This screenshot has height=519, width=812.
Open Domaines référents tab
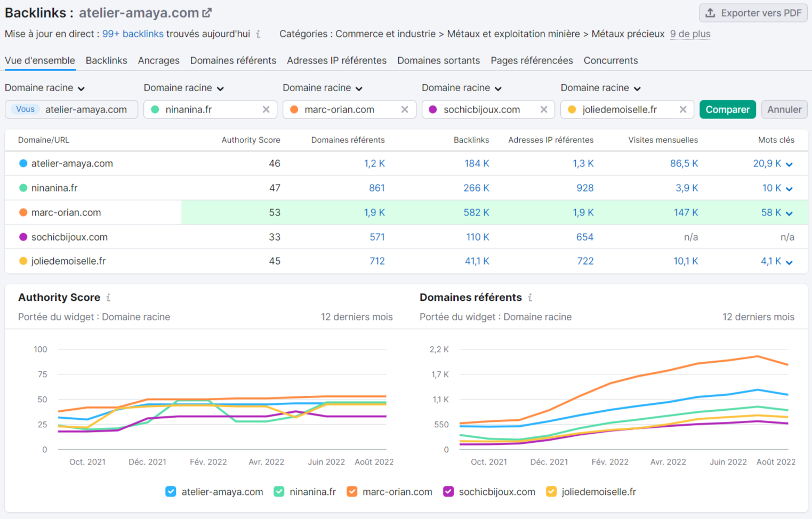(x=233, y=60)
